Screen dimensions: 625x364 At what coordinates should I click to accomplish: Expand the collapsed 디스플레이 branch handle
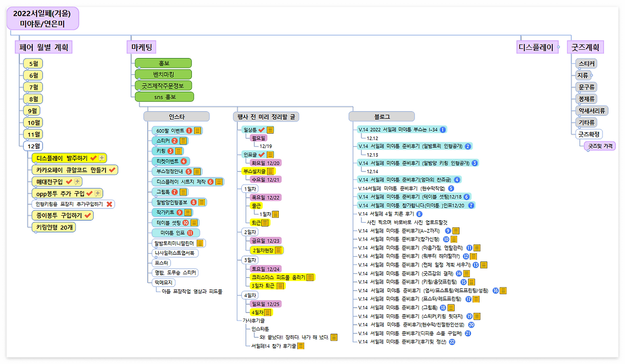tap(559, 48)
